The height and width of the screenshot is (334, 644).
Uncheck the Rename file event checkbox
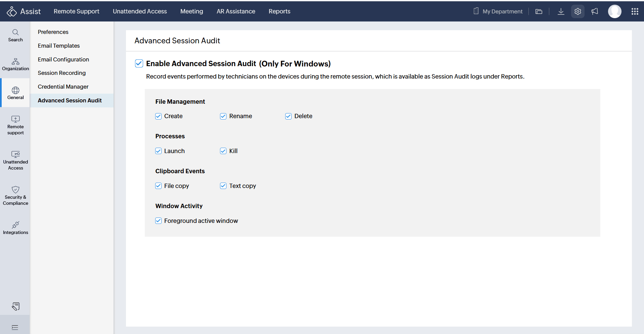[x=223, y=116]
